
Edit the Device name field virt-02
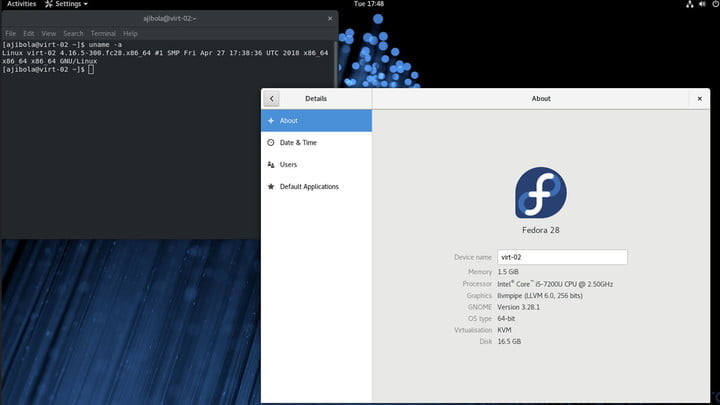[562, 257]
